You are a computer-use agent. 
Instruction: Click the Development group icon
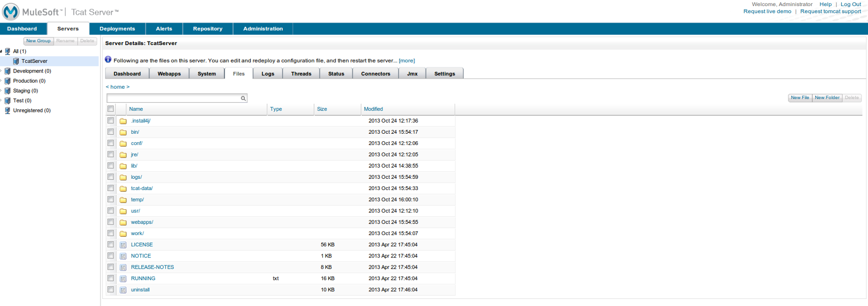8,71
